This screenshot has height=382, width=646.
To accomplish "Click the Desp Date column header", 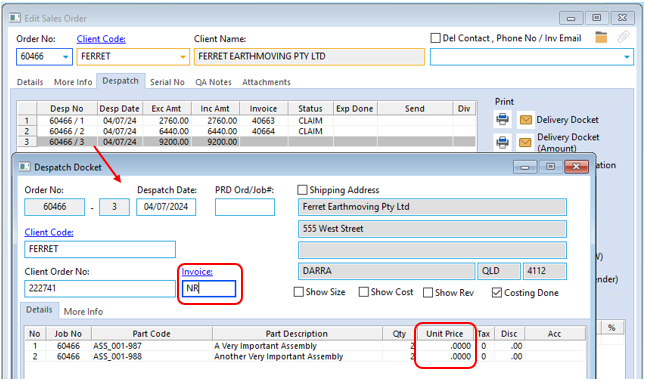I will (119, 109).
